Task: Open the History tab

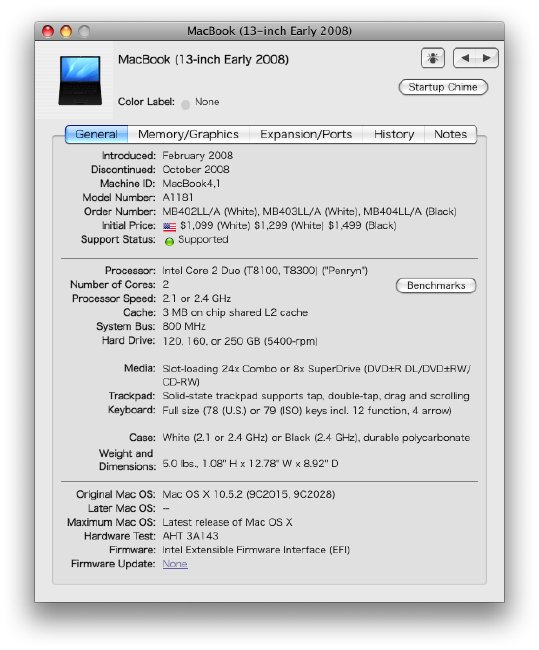Action: point(393,134)
